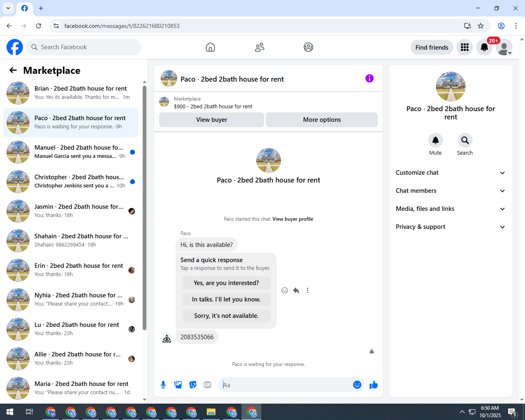Open File Explorer from the taskbar
This screenshot has height=420, width=525.
211,412
